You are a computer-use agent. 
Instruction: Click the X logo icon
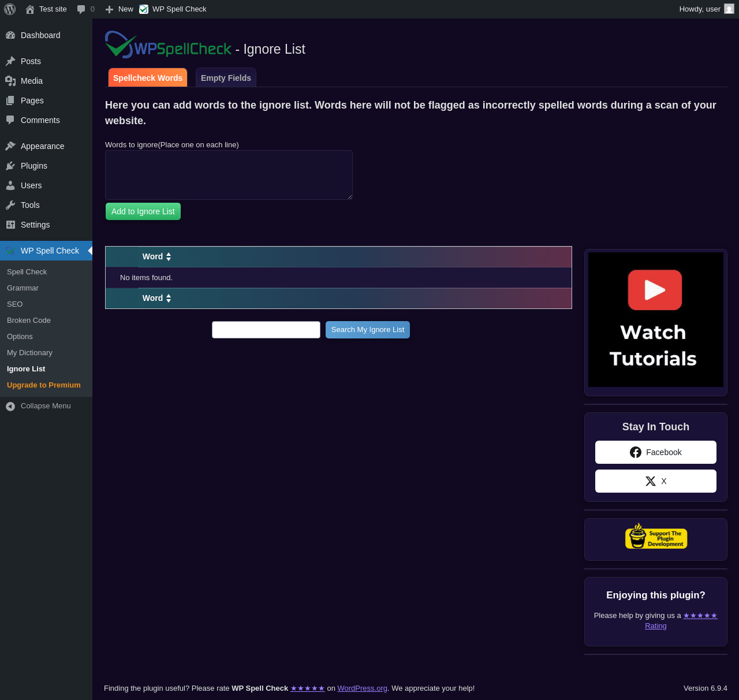point(651,481)
